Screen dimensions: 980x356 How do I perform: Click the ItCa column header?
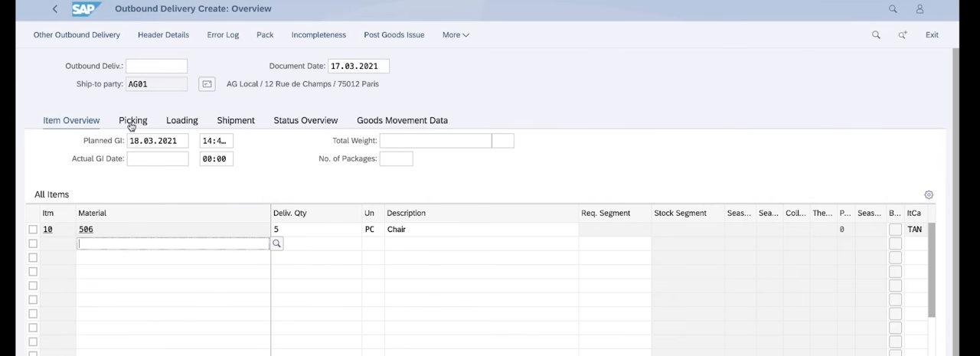[914, 214]
